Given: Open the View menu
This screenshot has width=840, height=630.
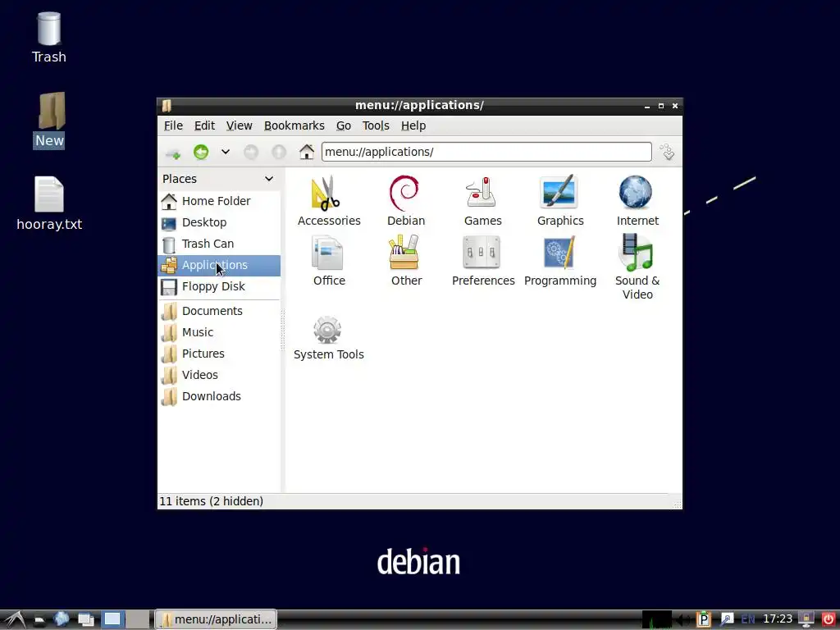Looking at the screenshot, I should 239,126.
